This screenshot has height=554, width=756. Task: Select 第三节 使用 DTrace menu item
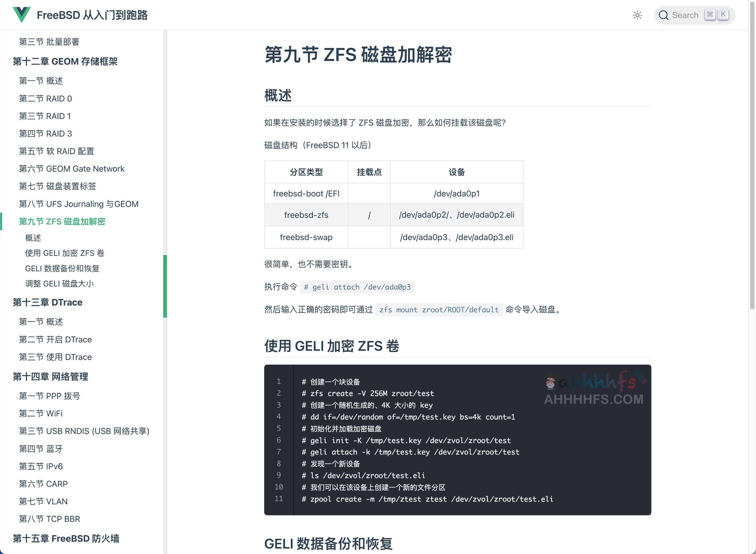pos(56,356)
